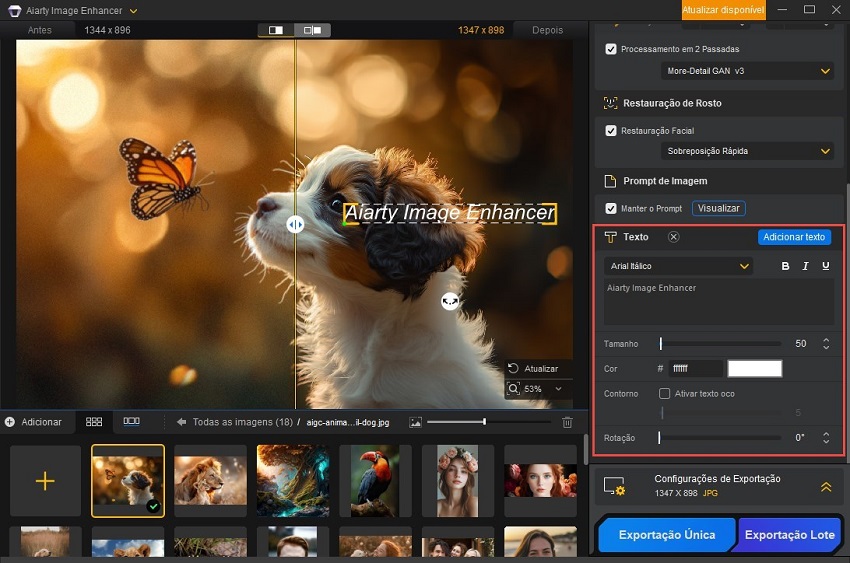This screenshot has height=563, width=850.
Task: Toggle Manter o Prompt checkbox
Action: (x=611, y=208)
